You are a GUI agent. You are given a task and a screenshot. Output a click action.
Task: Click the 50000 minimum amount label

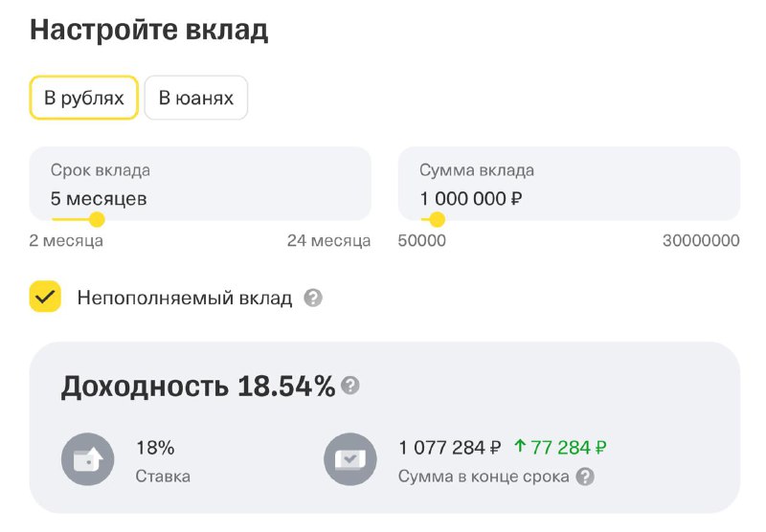(422, 240)
